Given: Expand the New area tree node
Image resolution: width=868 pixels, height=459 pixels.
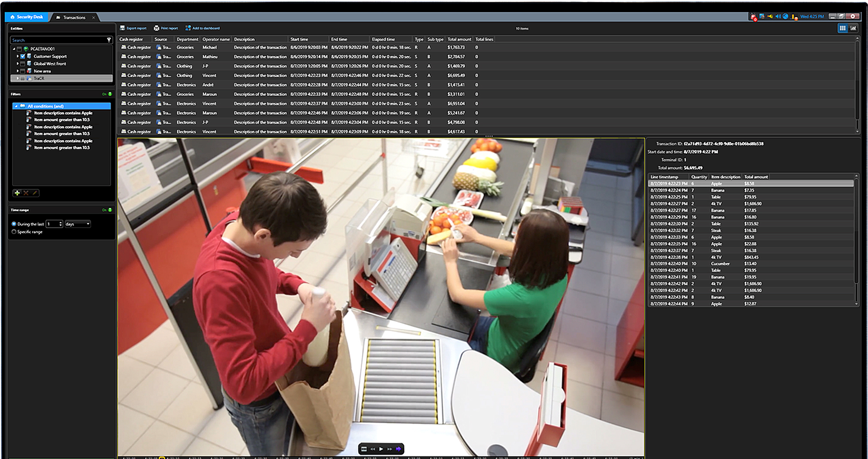Looking at the screenshot, I should [17, 71].
